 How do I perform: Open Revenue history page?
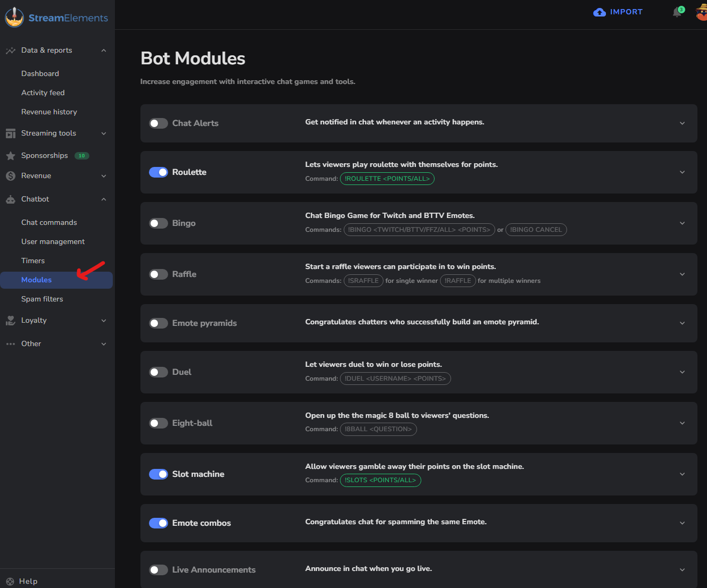pos(49,112)
